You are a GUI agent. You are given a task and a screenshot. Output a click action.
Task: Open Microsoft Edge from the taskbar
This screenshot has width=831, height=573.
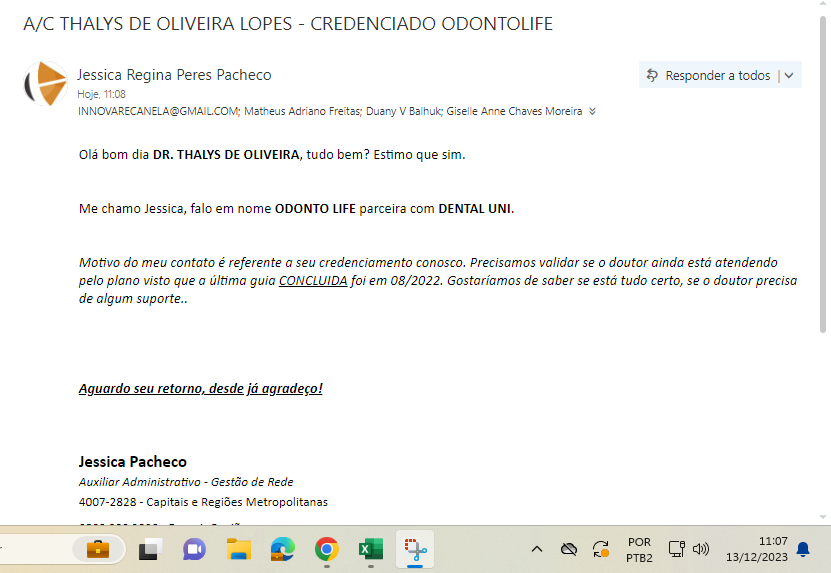point(282,549)
